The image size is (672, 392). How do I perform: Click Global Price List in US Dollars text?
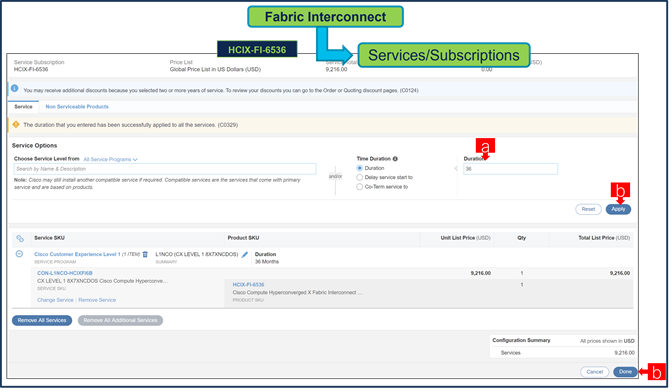pyautogui.click(x=216, y=70)
